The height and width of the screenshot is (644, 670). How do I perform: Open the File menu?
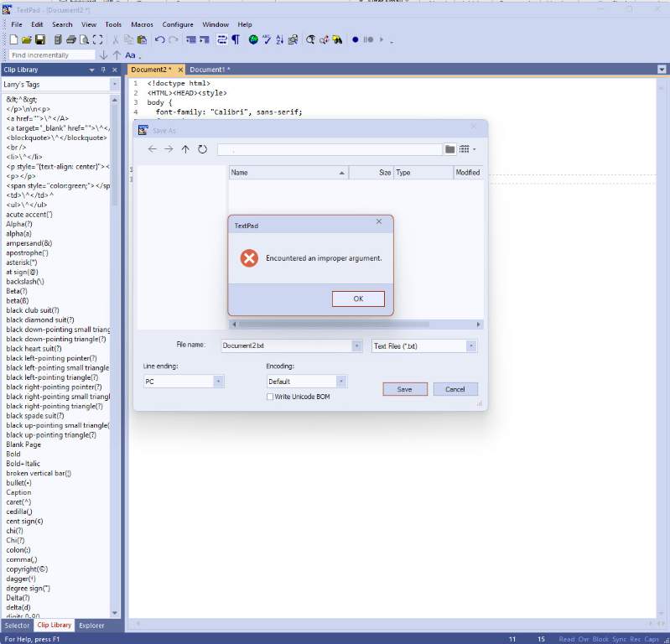pos(17,24)
